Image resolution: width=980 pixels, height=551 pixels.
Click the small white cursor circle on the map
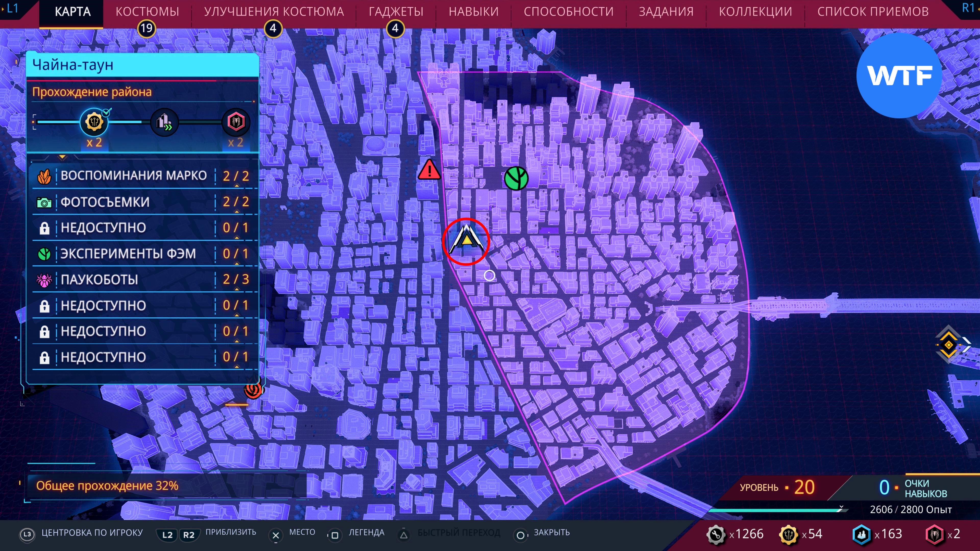[x=490, y=276]
